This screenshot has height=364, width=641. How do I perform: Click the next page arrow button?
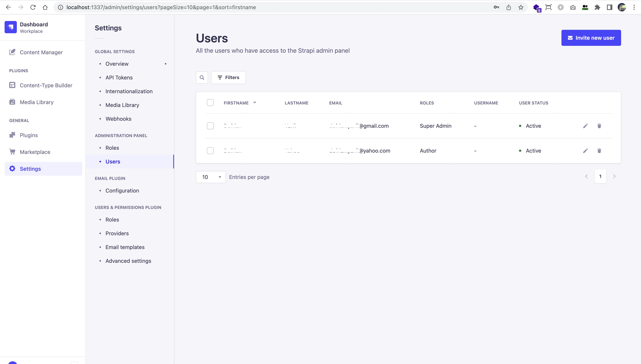pos(615,176)
